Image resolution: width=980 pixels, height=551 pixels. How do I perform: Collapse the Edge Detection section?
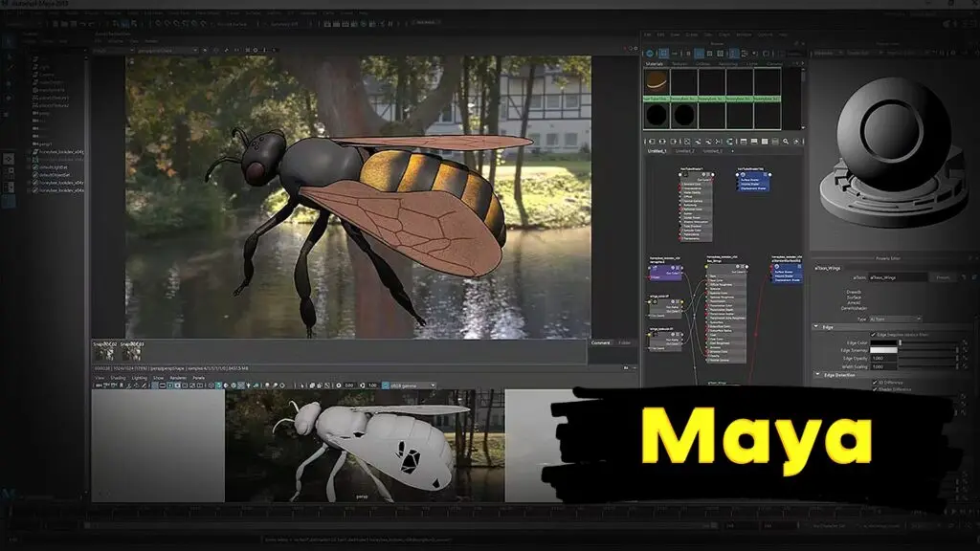coord(817,375)
